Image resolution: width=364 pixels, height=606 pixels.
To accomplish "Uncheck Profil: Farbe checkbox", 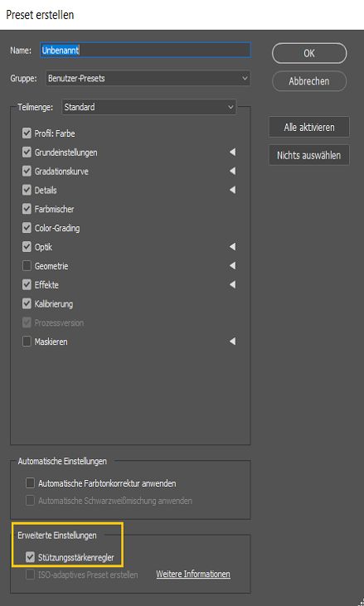I will [27, 133].
